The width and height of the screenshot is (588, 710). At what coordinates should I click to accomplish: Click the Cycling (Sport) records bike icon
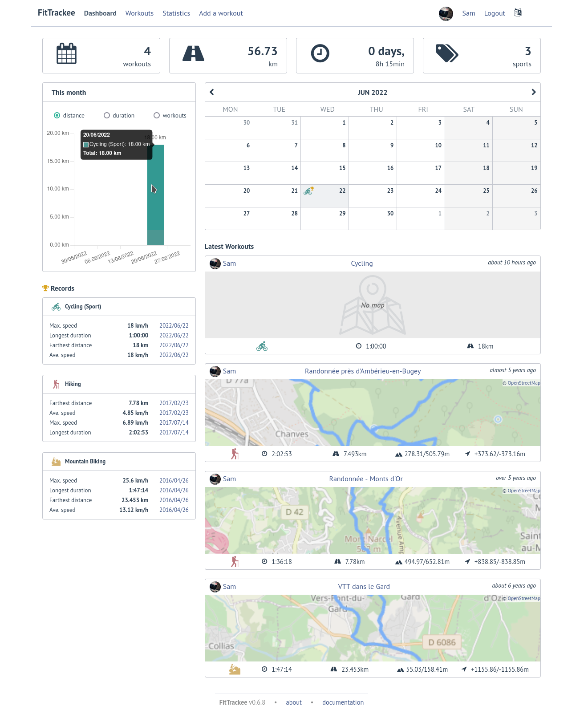click(x=56, y=307)
